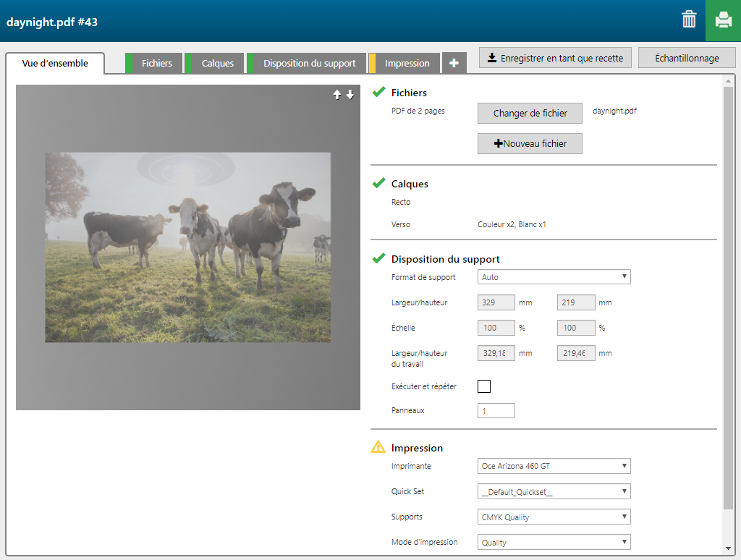741x560 pixels.
Task: Open the Imprimante dropdown
Action: (554, 466)
